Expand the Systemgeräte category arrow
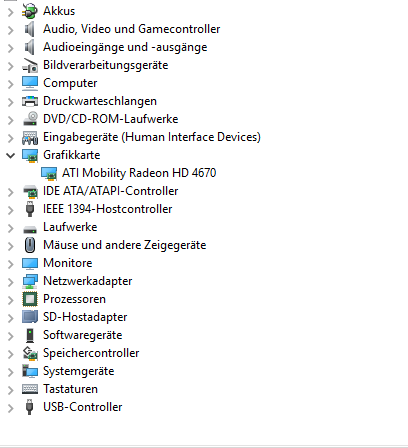This screenshot has height=448, width=408. click(11, 372)
